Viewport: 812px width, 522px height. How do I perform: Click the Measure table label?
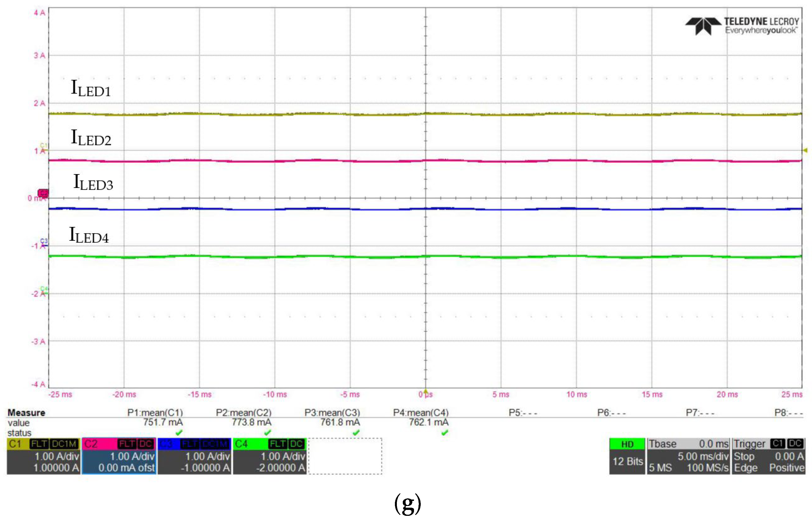click(x=26, y=412)
